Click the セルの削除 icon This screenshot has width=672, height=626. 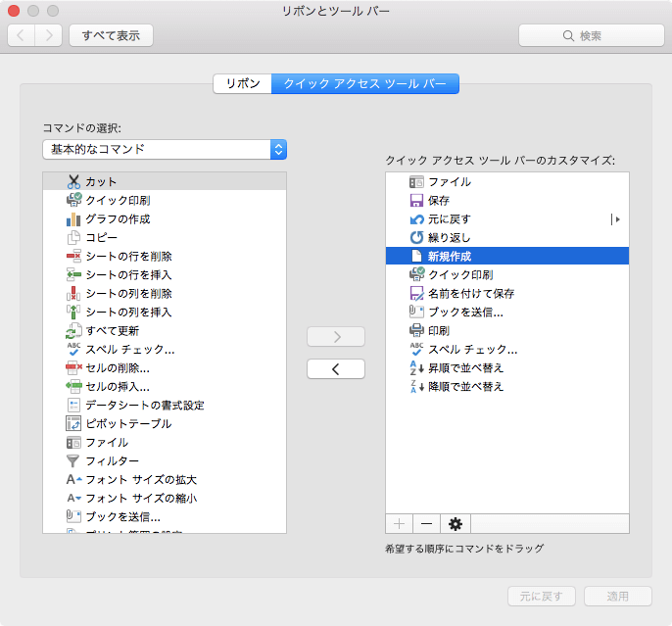(73, 367)
